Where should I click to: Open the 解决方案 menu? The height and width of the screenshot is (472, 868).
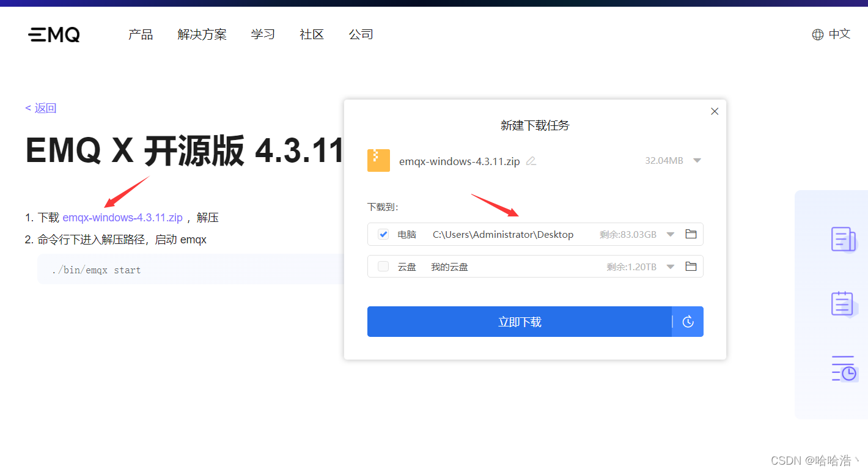click(202, 35)
